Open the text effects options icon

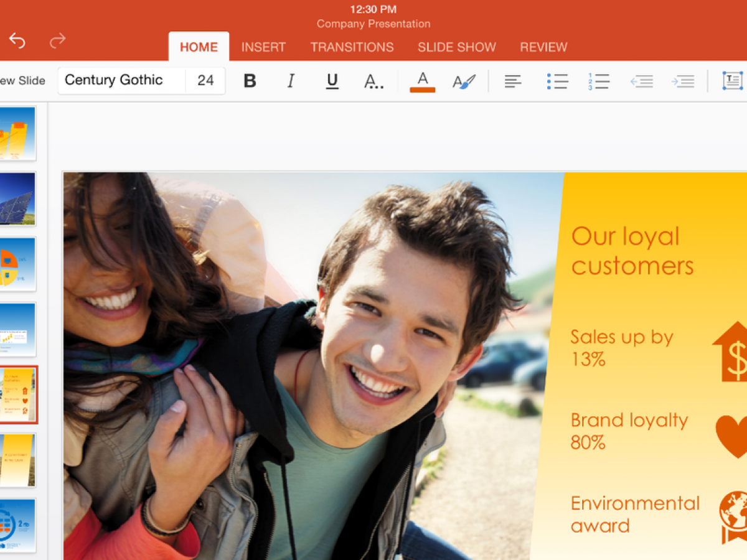(373, 81)
